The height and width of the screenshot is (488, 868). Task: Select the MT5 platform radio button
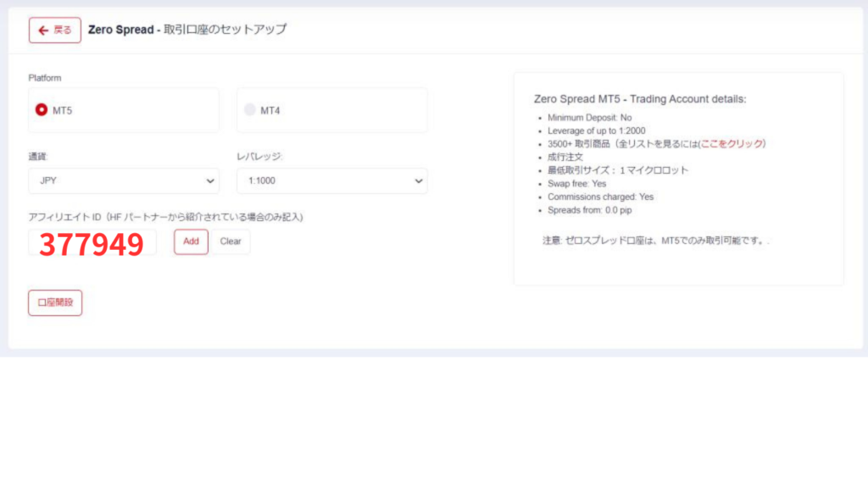[42, 109]
